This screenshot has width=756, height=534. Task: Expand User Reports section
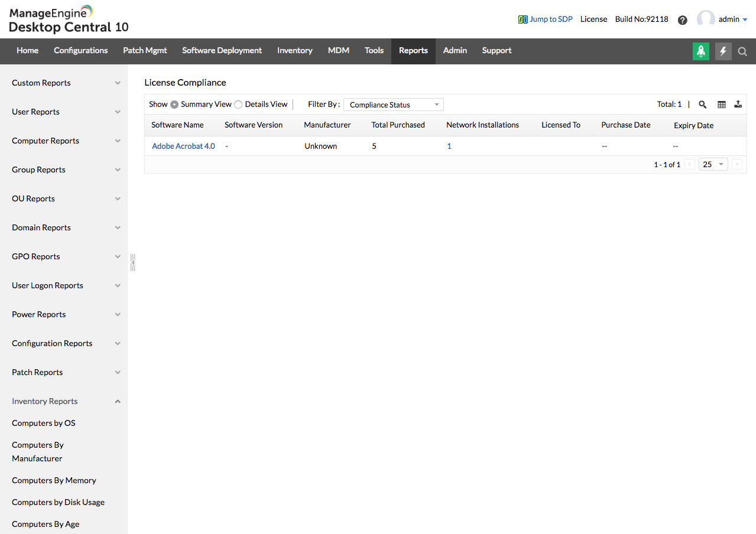(x=64, y=112)
